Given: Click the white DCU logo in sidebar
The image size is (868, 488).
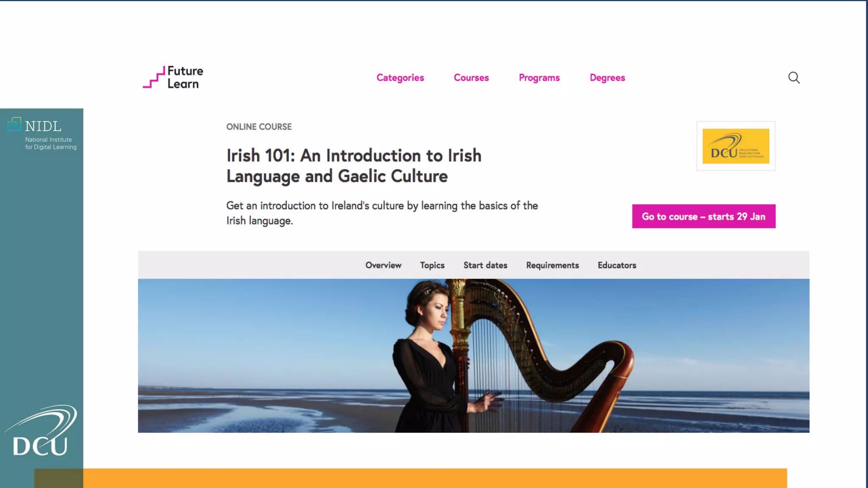Looking at the screenshot, I should coord(41,430).
